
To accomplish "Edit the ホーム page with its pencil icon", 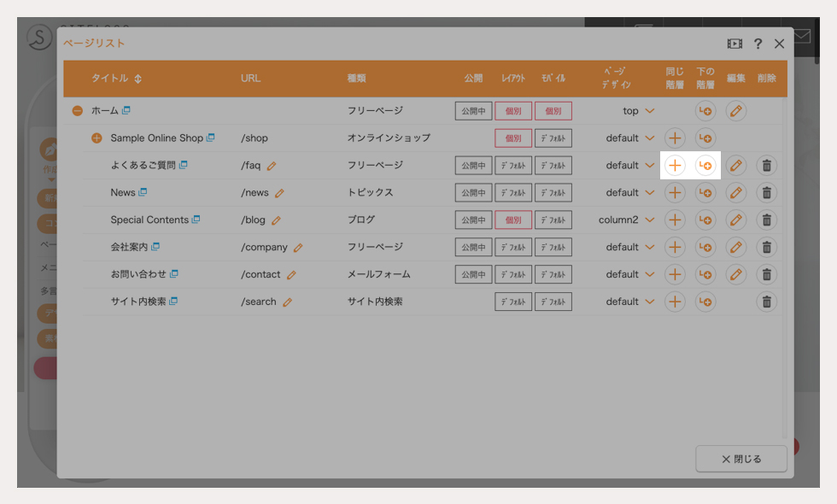I will point(735,110).
